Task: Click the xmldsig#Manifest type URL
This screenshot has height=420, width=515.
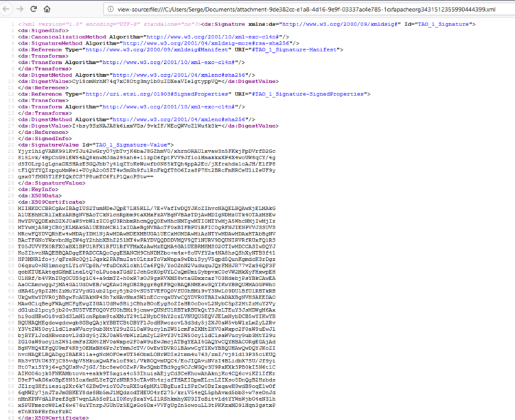Action: [157, 49]
